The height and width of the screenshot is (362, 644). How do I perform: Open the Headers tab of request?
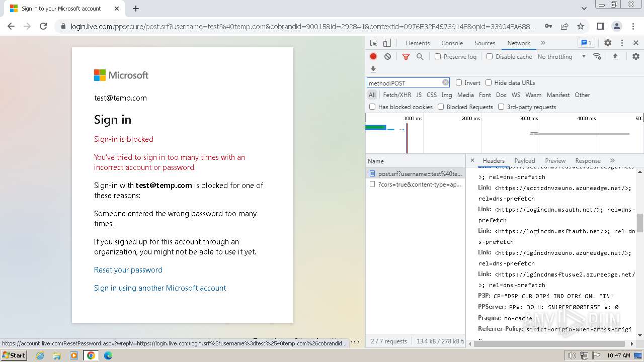click(x=494, y=161)
